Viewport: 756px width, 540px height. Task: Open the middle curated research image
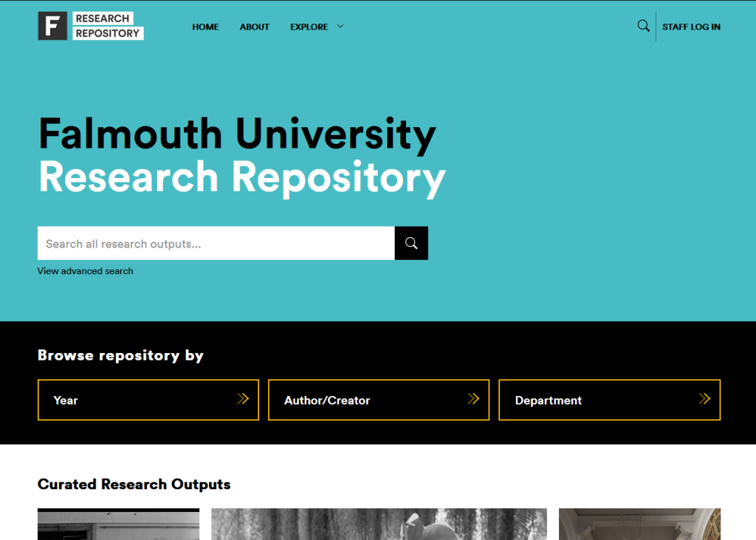point(379,524)
